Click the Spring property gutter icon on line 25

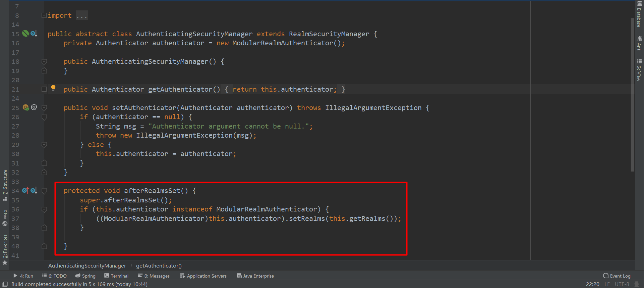point(25,107)
